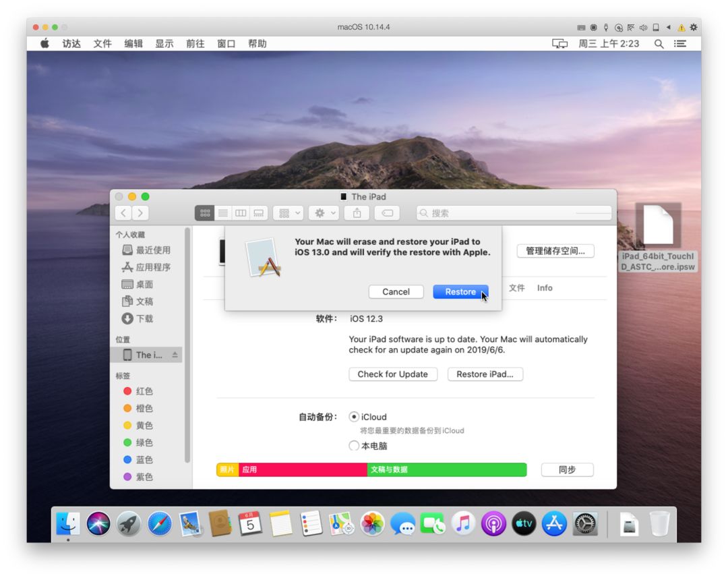Switch to gallery view
This screenshot has width=728, height=578.
tap(258, 212)
